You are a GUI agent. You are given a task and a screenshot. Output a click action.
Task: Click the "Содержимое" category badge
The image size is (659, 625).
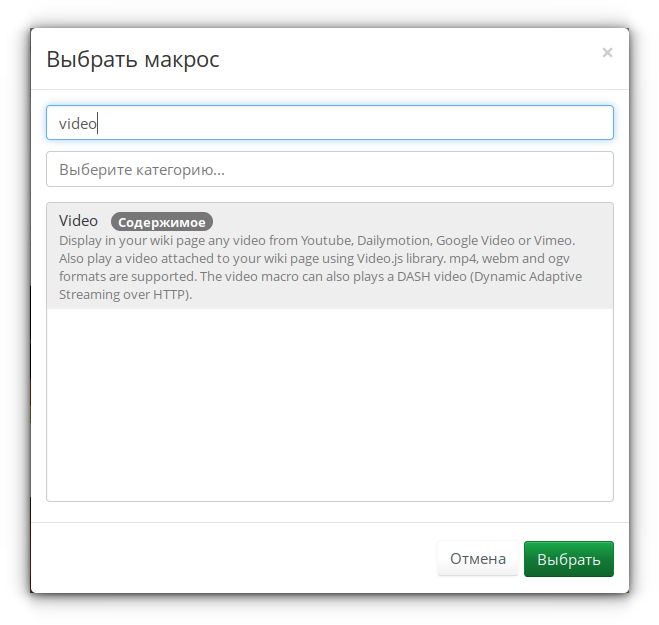click(x=162, y=222)
